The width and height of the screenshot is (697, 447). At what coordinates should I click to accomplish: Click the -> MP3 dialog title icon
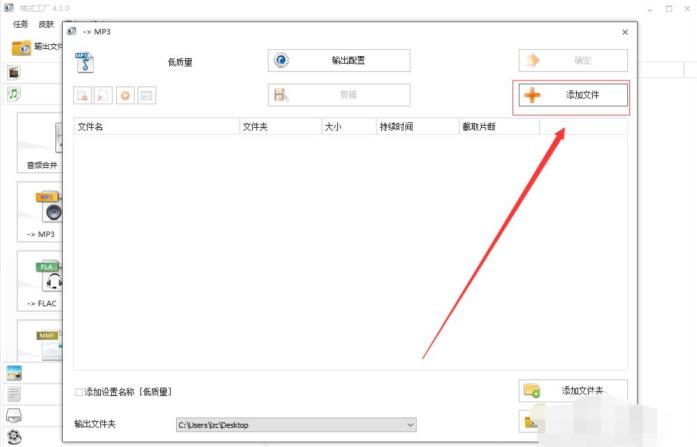click(x=72, y=31)
